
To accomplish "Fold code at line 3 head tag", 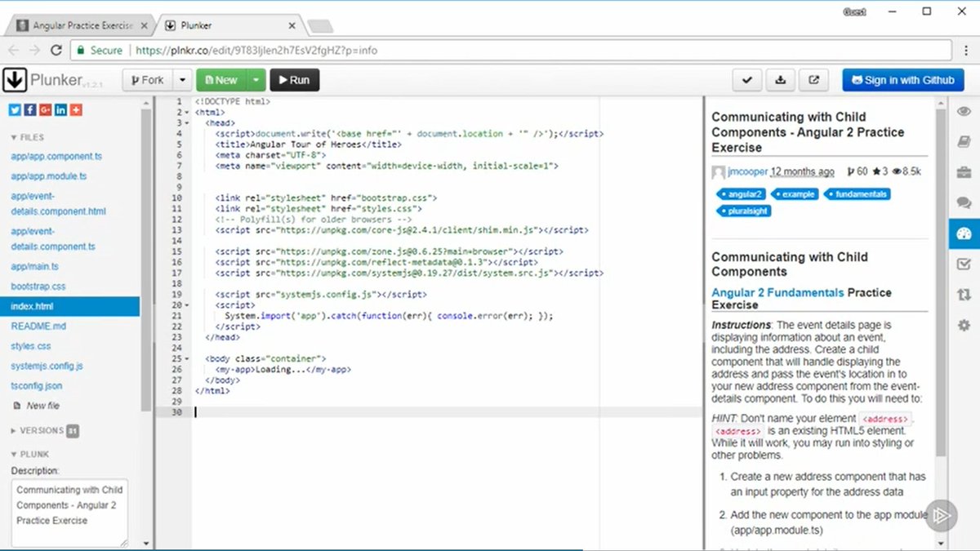I will 188,123.
